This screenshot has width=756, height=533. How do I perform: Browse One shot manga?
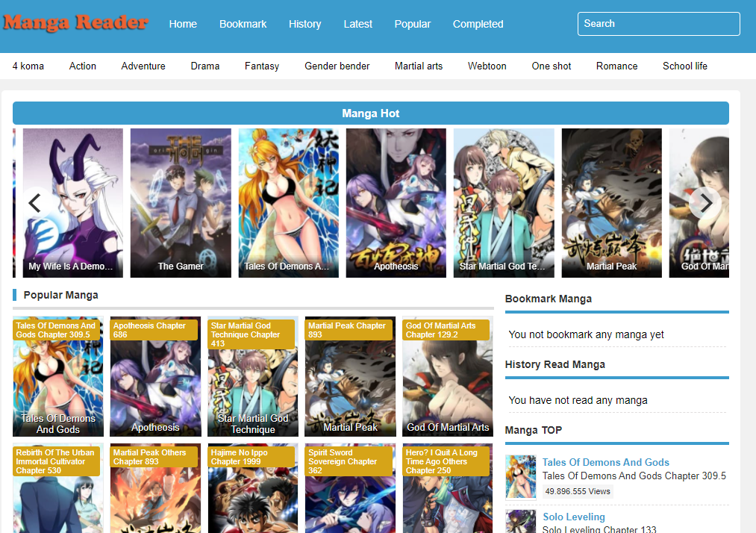tap(551, 66)
